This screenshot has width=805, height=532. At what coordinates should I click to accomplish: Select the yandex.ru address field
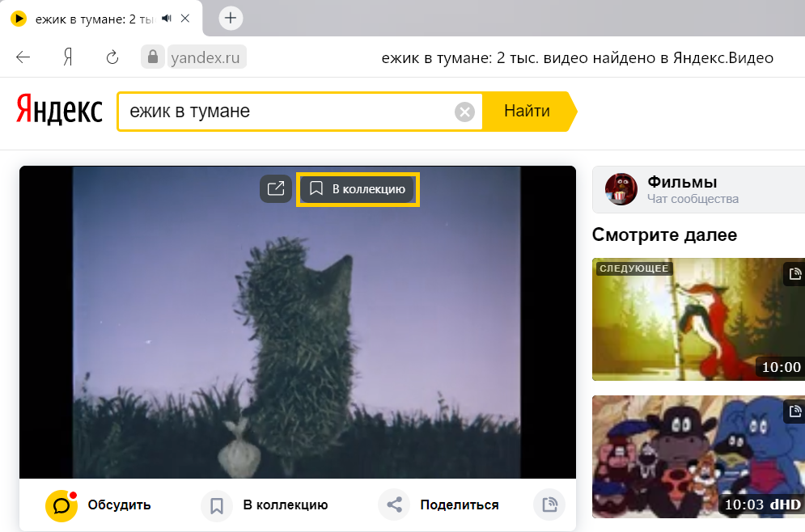coord(205,57)
